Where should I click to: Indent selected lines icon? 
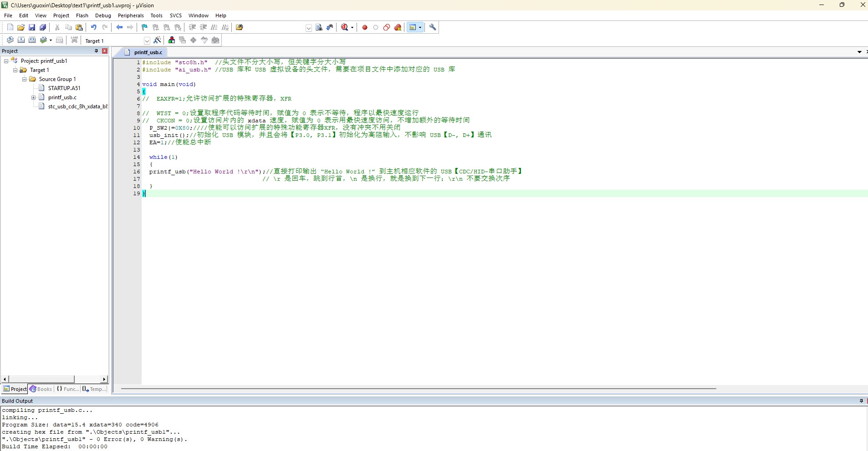point(192,27)
